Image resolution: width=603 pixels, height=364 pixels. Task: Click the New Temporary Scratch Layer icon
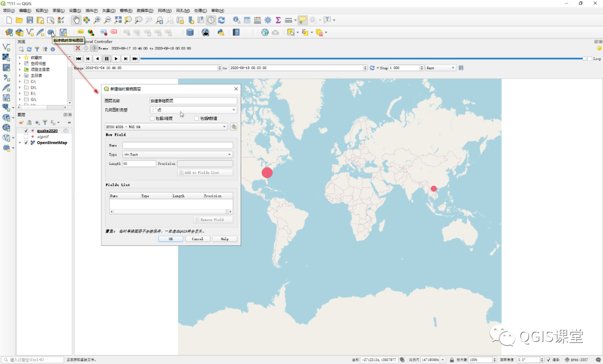click(51, 32)
